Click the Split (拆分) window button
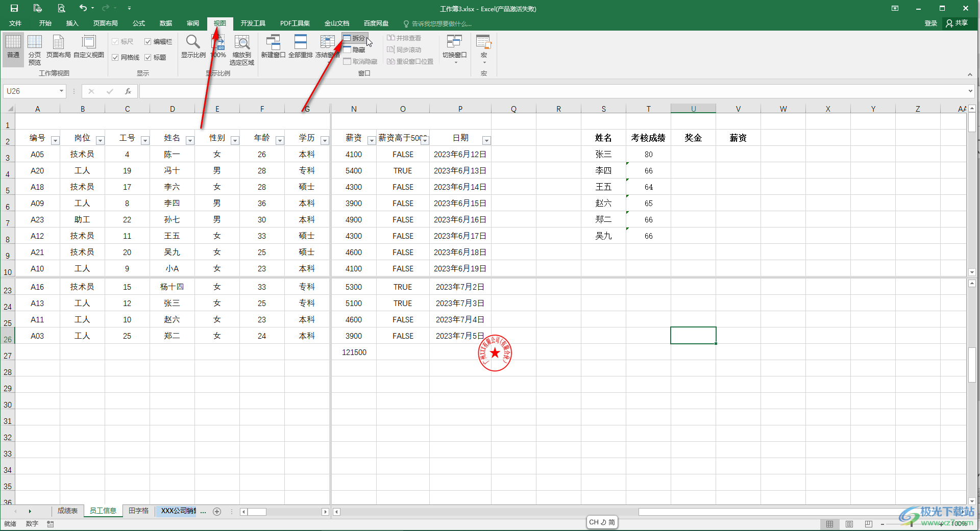Image resolution: width=980 pixels, height=531 pixels. 354,38
